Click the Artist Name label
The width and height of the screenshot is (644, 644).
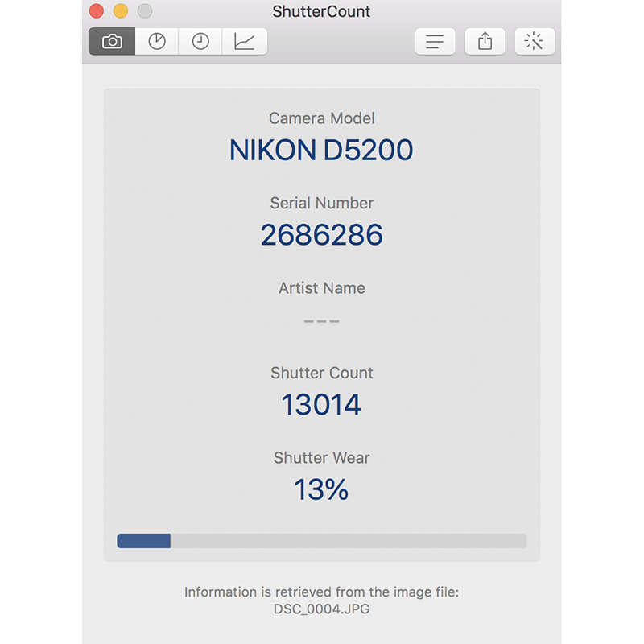321,288
